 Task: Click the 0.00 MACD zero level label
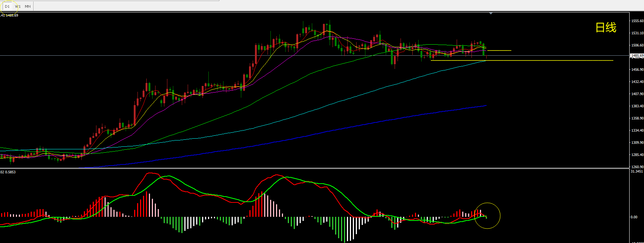coord(634,217)
